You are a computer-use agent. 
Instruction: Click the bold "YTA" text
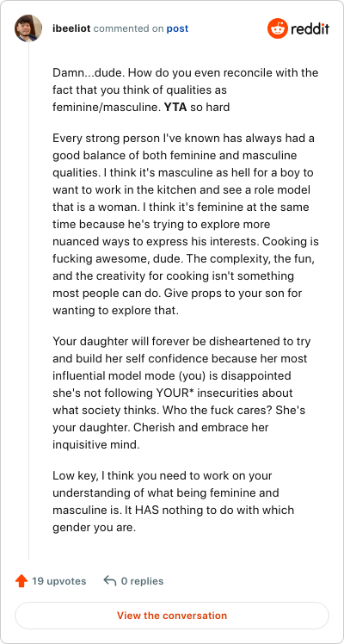click(175, 108)
